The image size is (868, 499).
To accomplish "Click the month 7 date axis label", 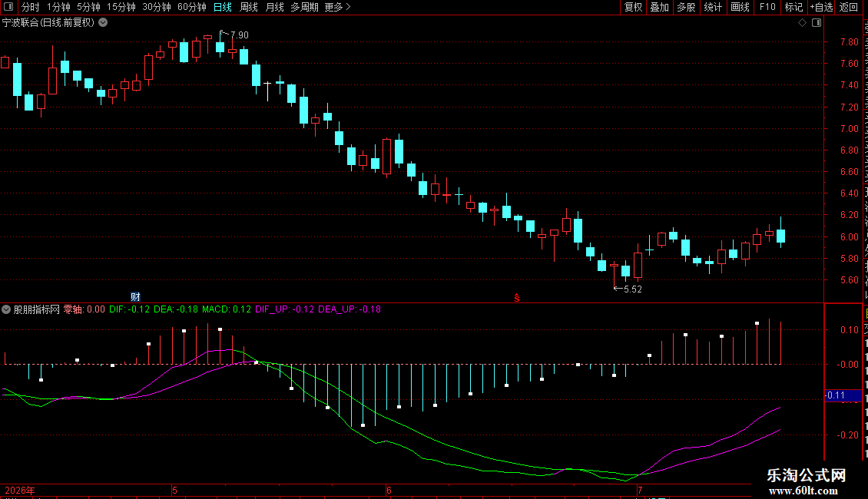I will 639,490.
